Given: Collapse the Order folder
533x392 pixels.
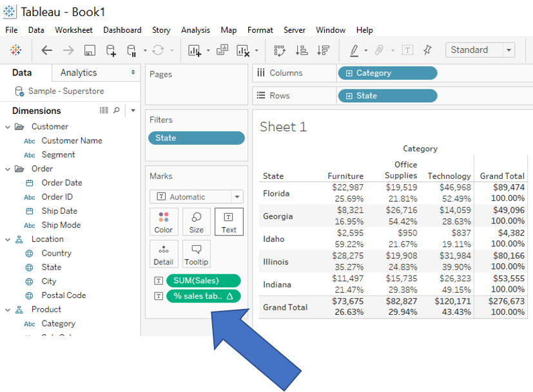Looking at the screenshot, I should [8, 169].
